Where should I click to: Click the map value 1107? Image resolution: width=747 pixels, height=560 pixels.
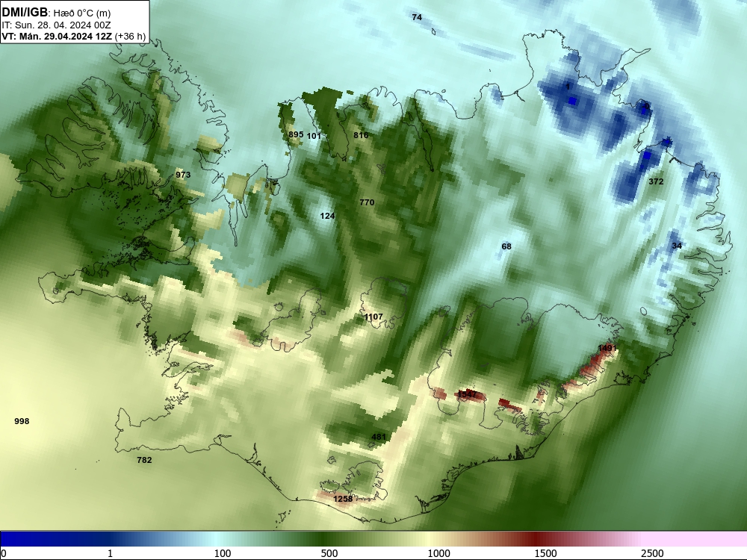pyautogui.click(x=373, y=317)
